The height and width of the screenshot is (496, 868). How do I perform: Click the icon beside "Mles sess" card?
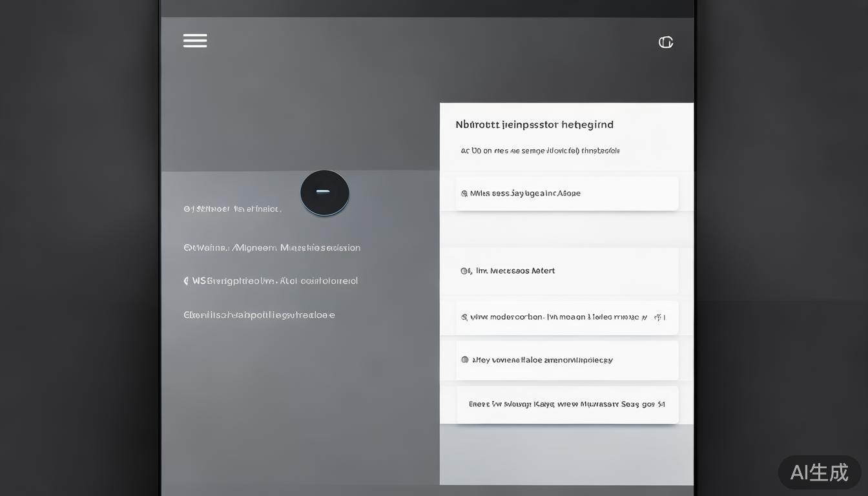click(464, 193)
